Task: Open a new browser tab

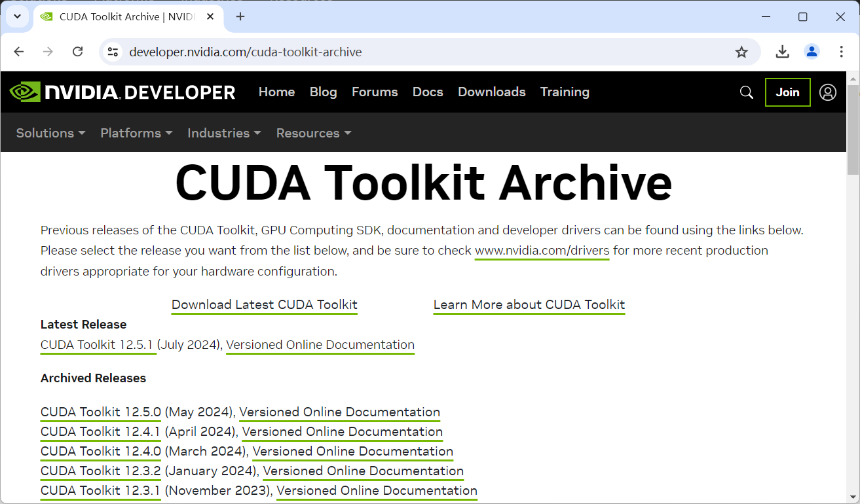Action: point(240,17)
